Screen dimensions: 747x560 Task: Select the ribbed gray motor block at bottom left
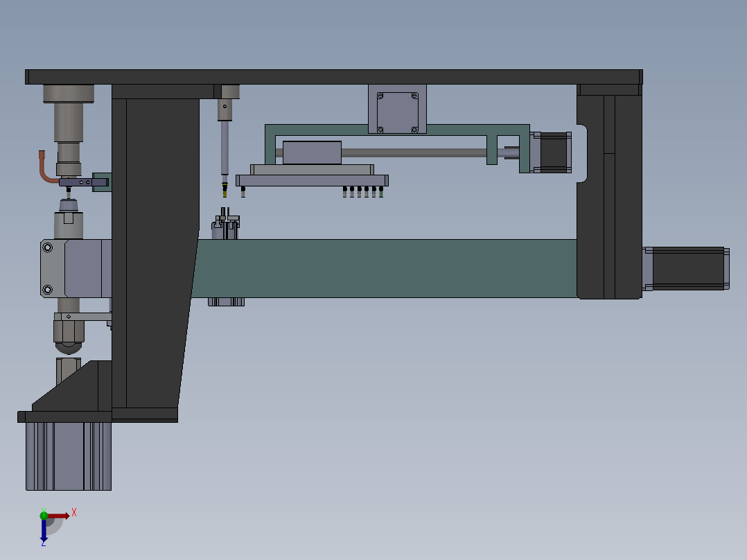pos(69,456)
